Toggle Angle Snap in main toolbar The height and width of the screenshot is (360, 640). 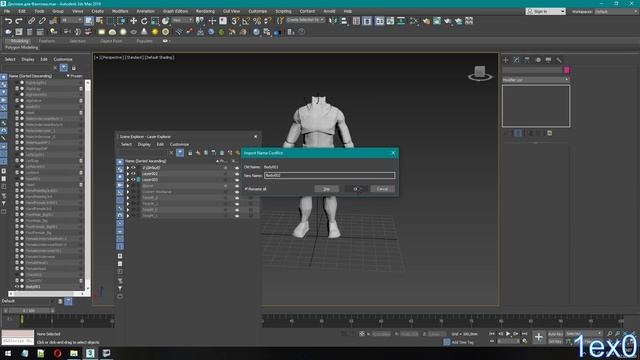(x=246, y=21)
